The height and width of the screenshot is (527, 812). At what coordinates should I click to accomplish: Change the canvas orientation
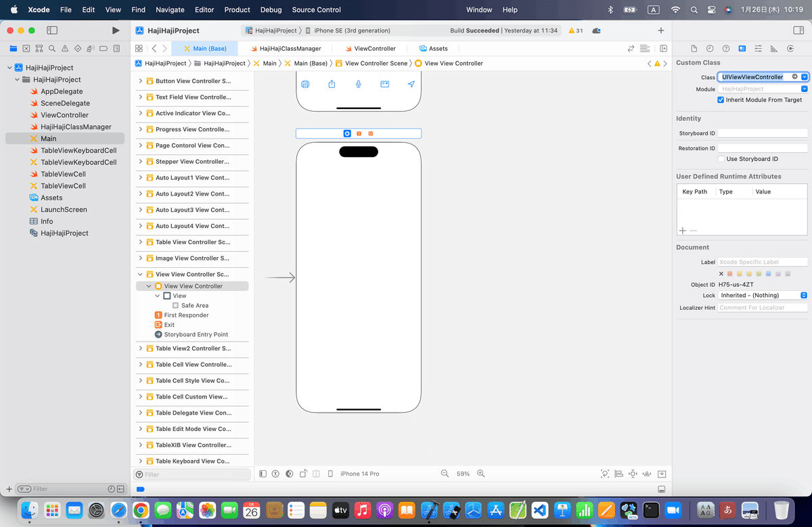[304, 474]
